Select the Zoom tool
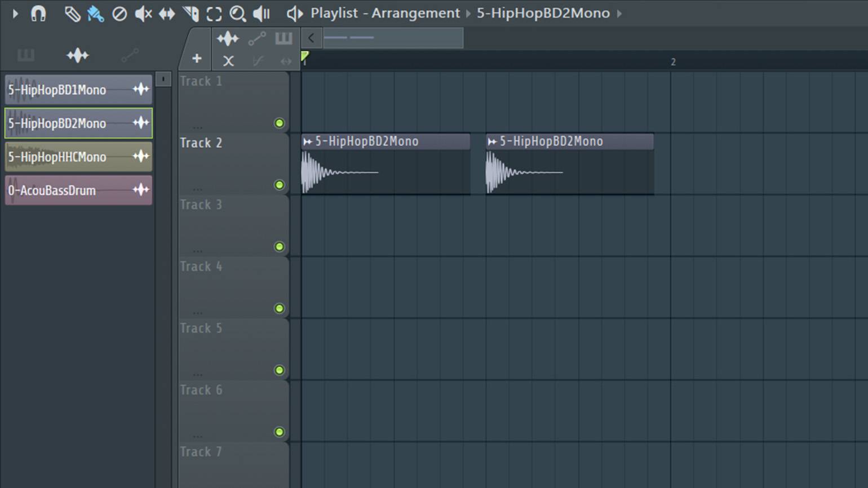This screenshot has width=868, height=488. pyautogui.click(x=238, y=14)
